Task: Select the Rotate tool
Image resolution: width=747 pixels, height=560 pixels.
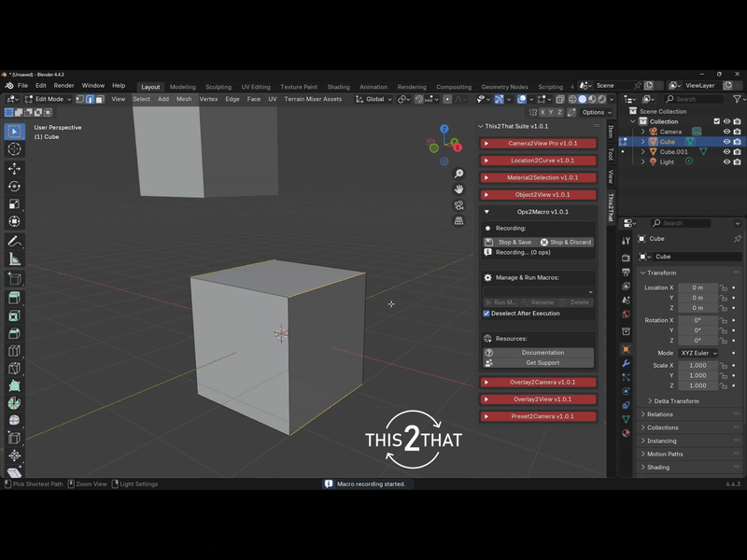Action: click(x=14, y=186)
